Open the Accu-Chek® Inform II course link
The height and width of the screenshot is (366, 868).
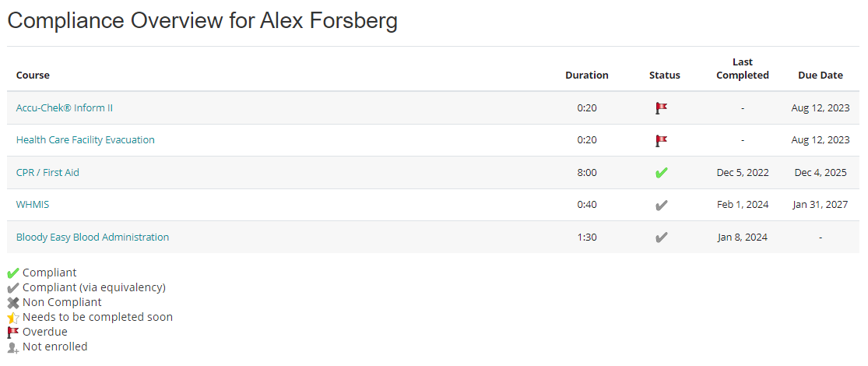point(65,107)
